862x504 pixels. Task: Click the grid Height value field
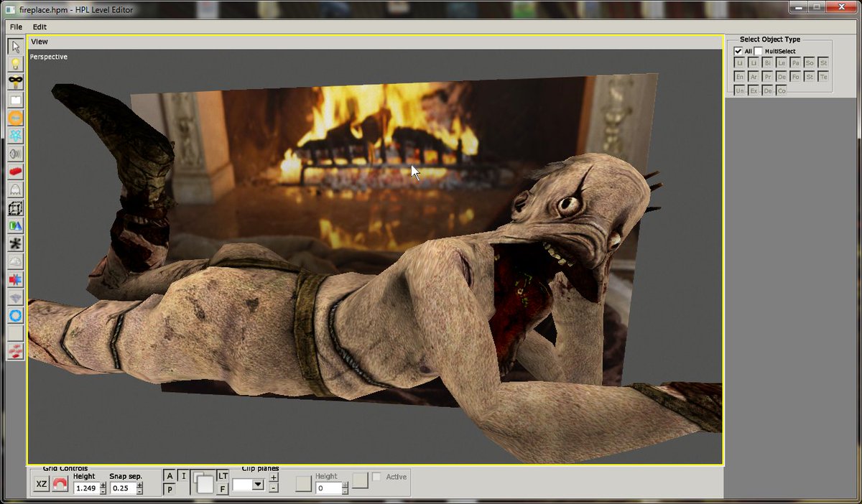click(x=86, y=487)
